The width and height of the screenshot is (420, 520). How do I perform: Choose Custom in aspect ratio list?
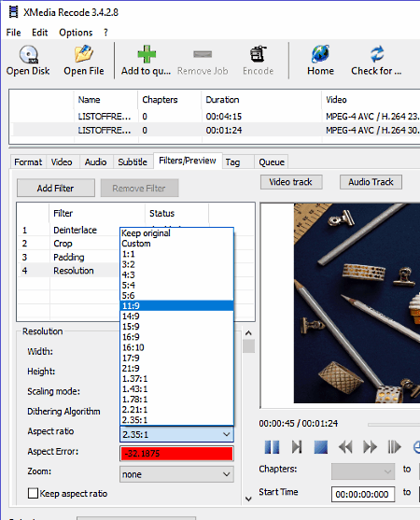176,244
